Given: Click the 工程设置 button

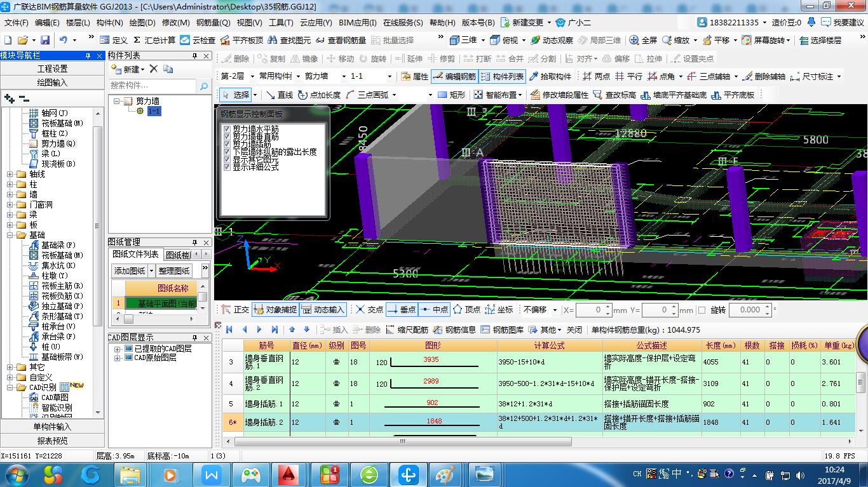Looking at the screenshot, I should 51,69.
